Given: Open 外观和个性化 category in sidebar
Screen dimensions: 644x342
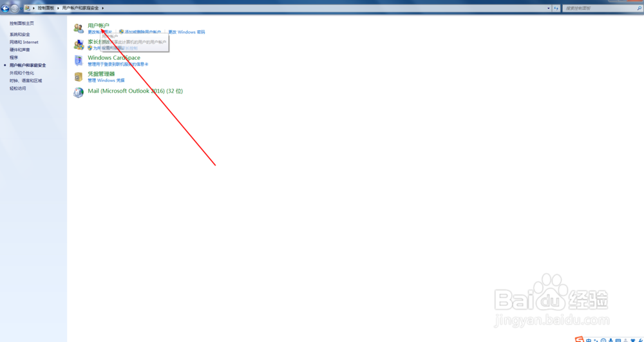Looking at the screenshot, I should (x=22, y=73).
